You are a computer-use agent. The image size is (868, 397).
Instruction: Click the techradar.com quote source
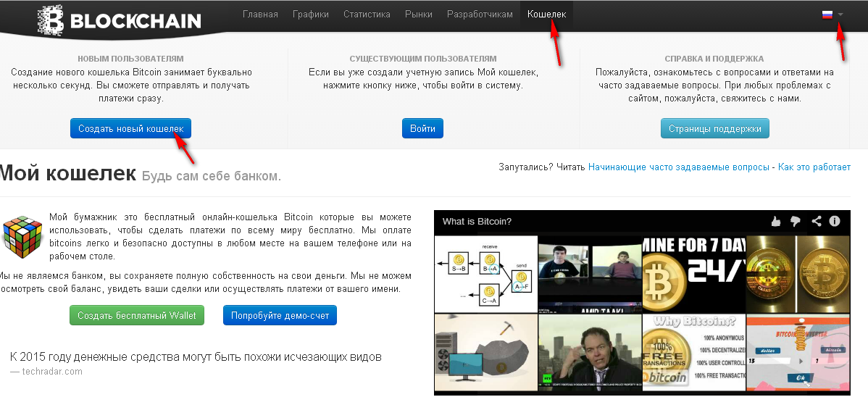tap(52, 371)
